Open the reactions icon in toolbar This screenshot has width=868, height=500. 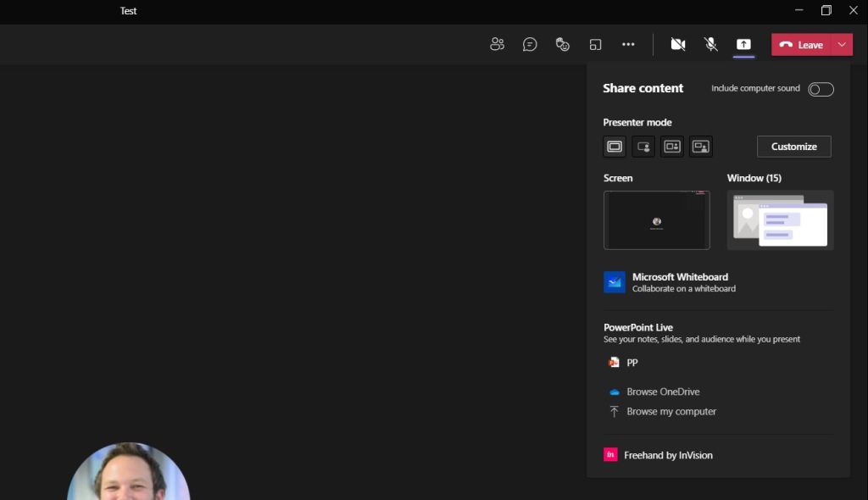pyautogui.click(x=562, y=45)
